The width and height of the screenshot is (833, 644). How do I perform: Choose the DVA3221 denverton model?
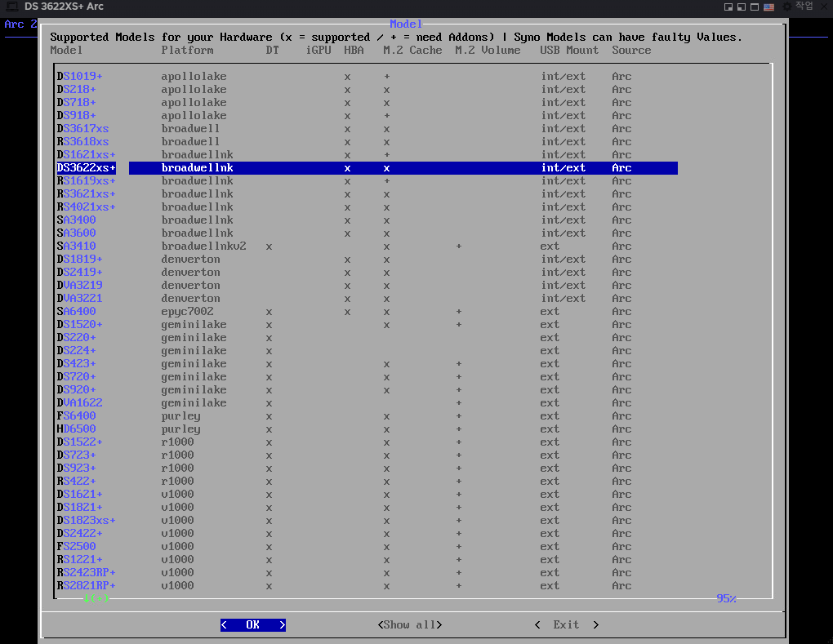tap(80, 298)
